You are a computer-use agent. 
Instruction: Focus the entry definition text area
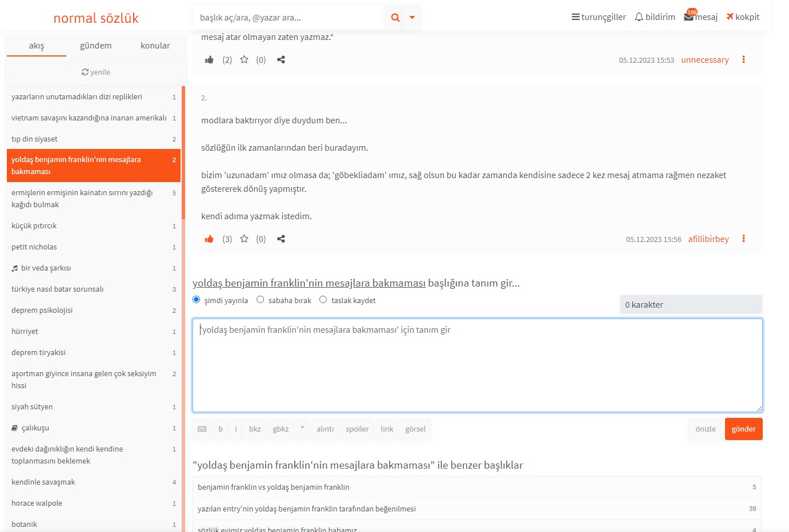tap(478, 365)
